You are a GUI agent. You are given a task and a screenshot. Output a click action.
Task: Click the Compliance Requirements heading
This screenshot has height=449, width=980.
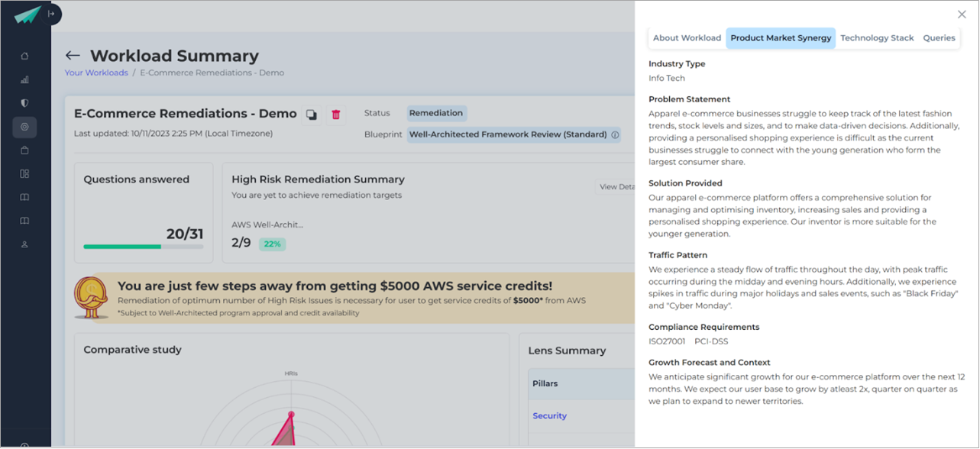click(703, 327)
